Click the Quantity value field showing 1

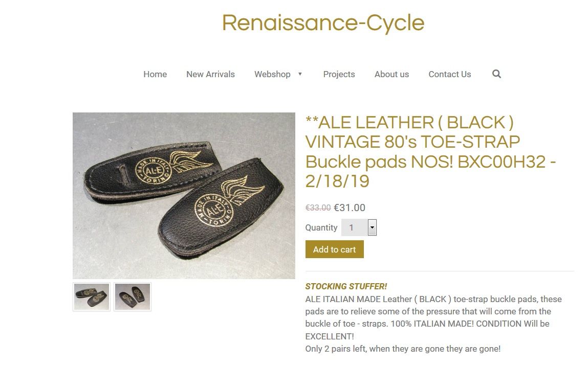point(354,227)
